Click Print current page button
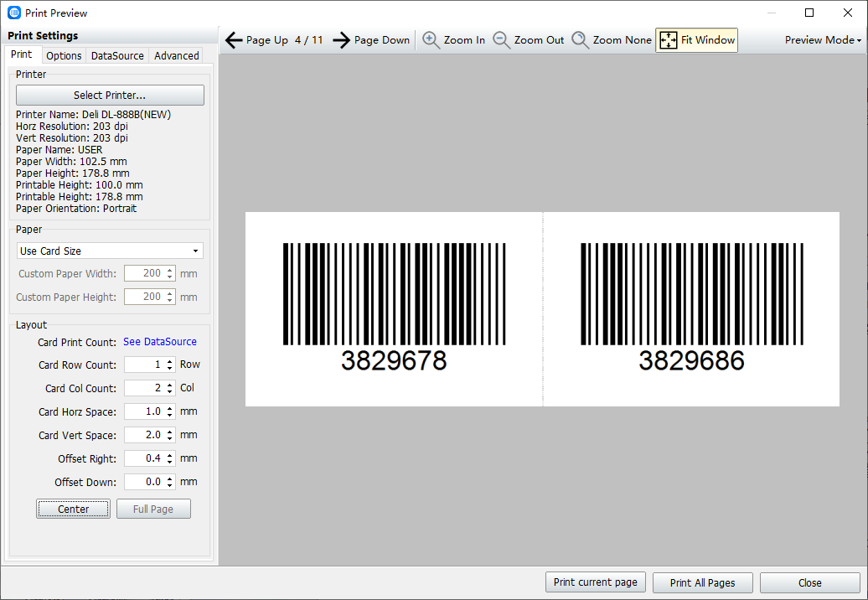 tap(595, 582)
